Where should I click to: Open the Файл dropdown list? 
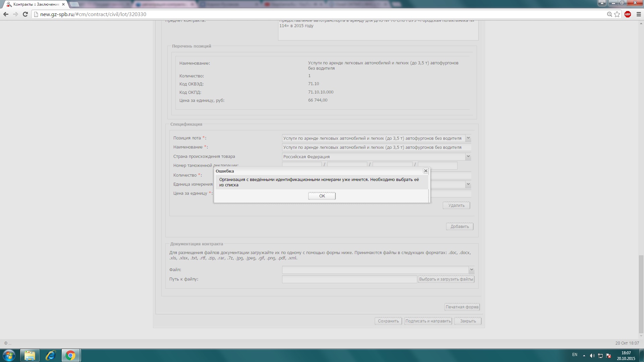point(471,270)
